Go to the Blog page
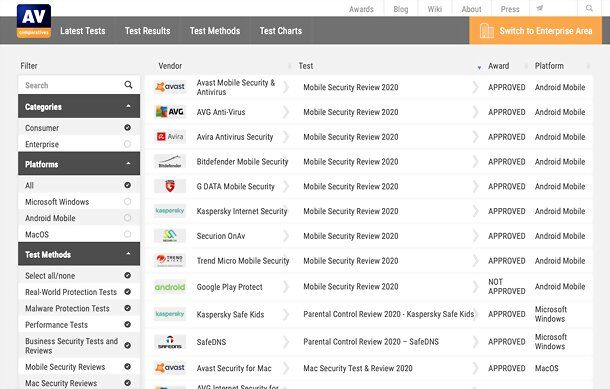 click(401, 9)
